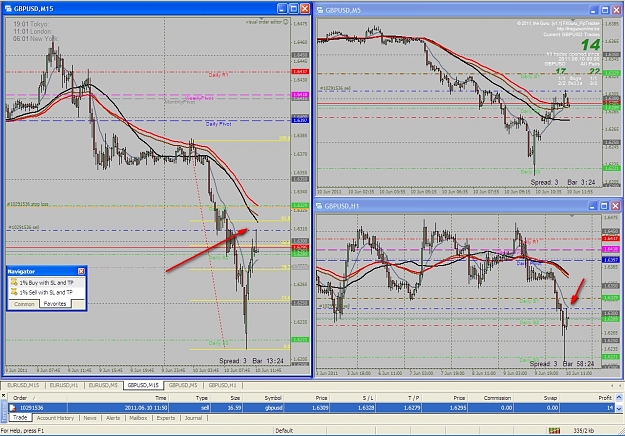Open the Alerts tab

[113, 418]
